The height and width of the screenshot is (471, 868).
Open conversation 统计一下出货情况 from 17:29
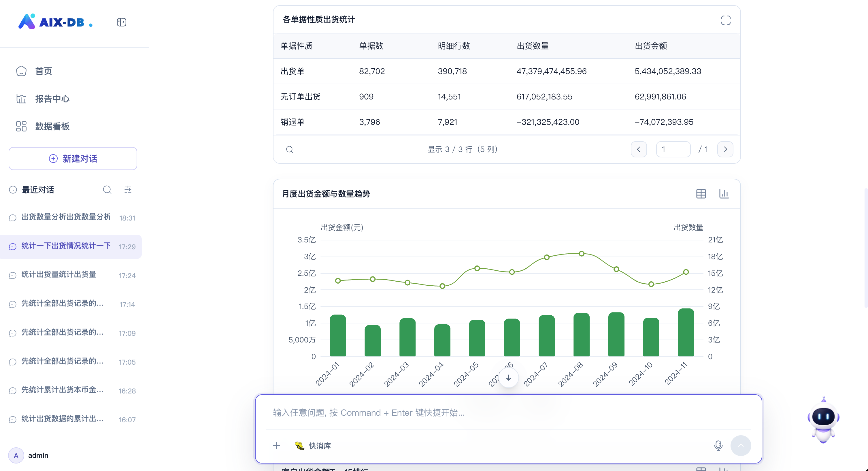pyautogui.click(x=71, y=246)
